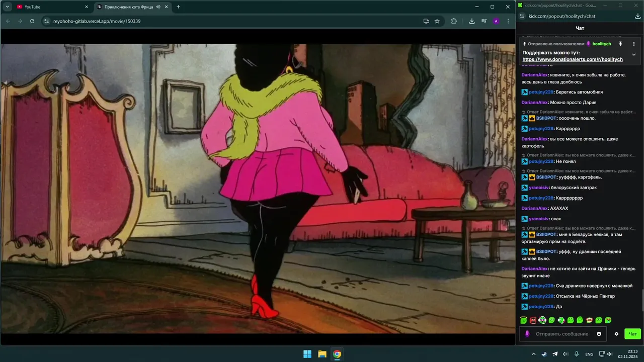Insert the halo angel green emote
Image resolution: width=644 pixels, height=362 pixels.
[x=523, y=320]
